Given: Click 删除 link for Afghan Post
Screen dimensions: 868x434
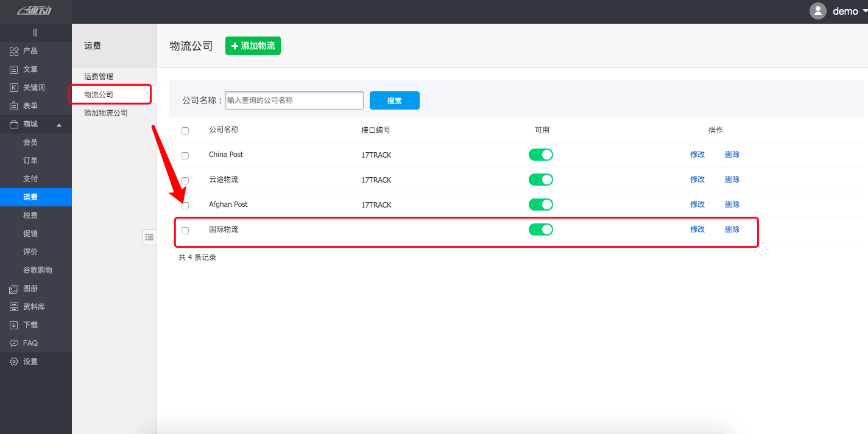Looking at the screenshot, I should (732, 205).
